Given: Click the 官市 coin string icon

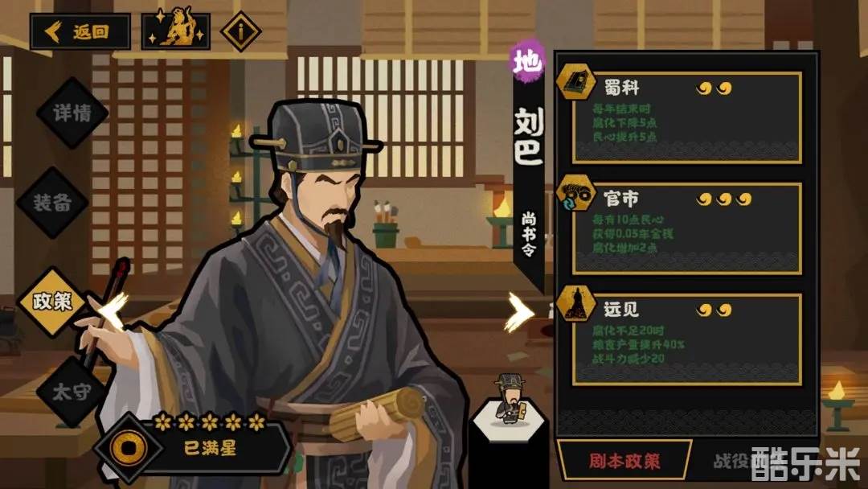Looking at the screenshot, I should pos(575,193).
